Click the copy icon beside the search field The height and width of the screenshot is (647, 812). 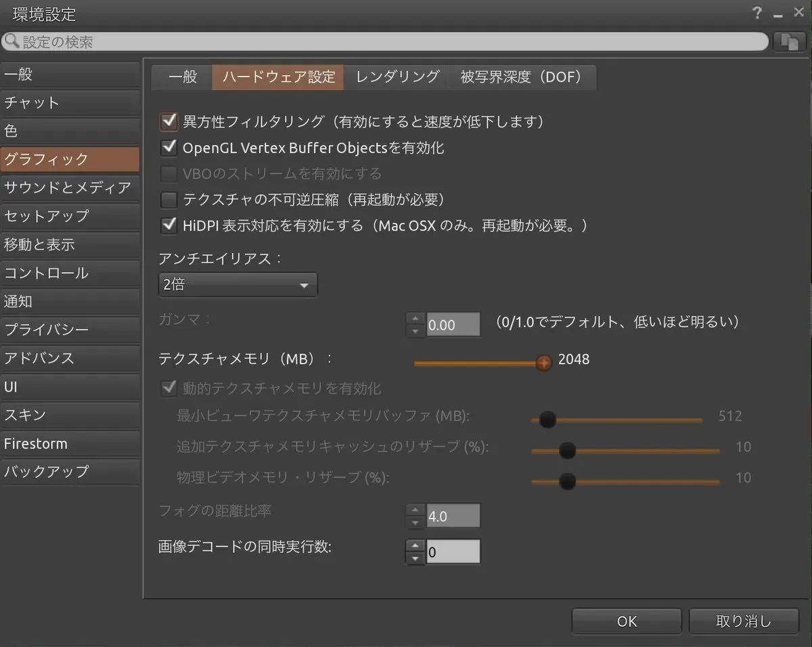pyautogui.click(x=789, y=42)
